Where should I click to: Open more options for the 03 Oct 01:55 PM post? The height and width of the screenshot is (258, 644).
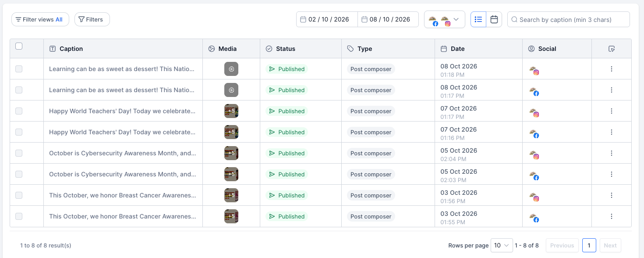coord(612,216)
